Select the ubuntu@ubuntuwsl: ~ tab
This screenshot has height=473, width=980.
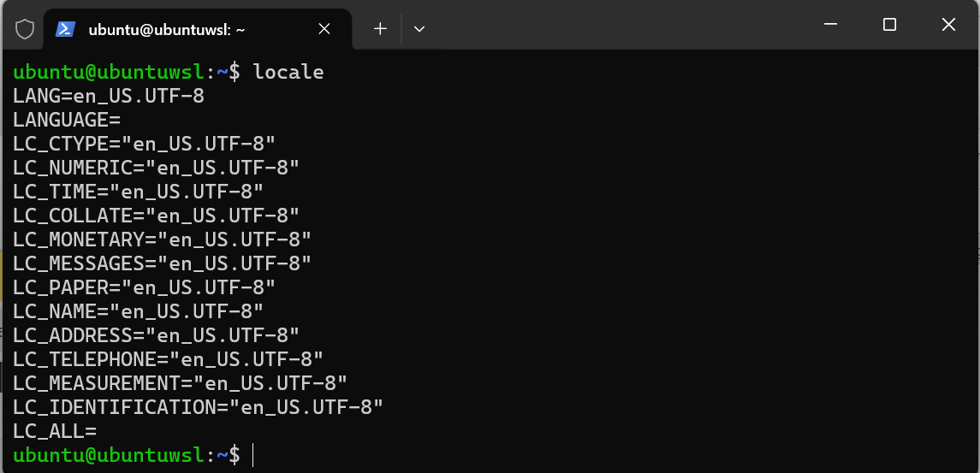(167, 29)
